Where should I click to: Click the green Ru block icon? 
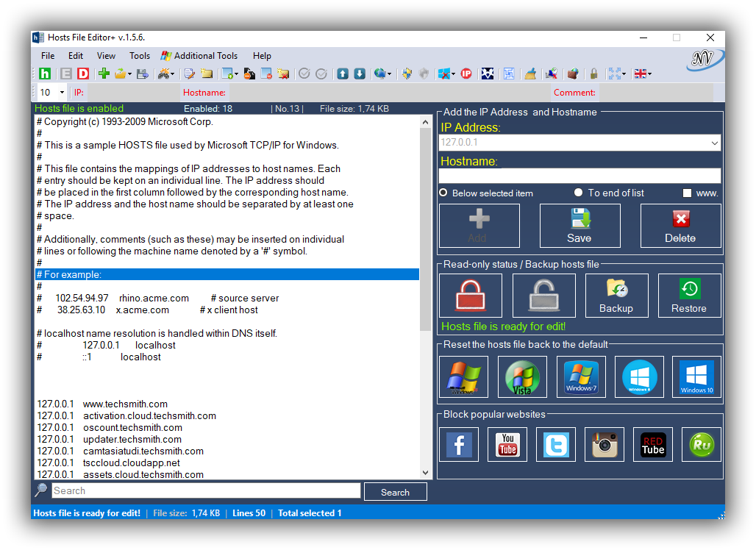[x=702, y=444]
